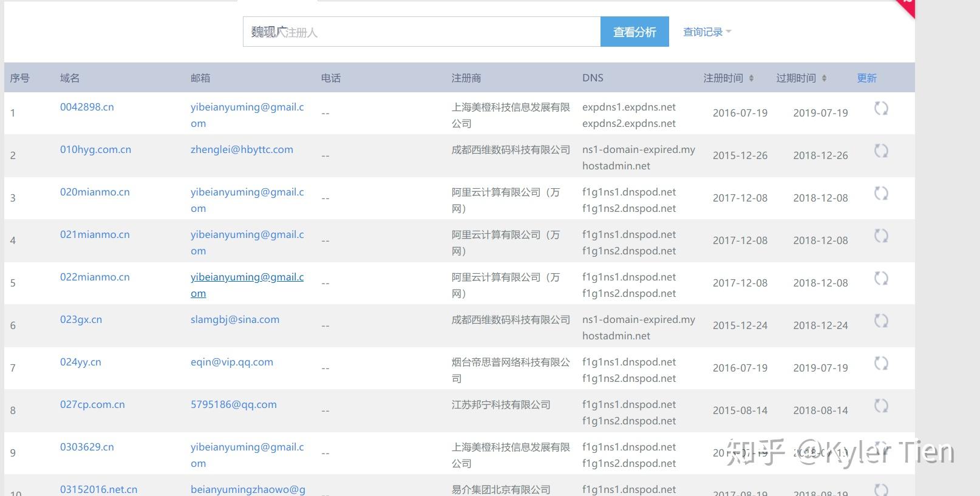The width and height of the screenshot is (980, 496).
Task: Refresh row 3 for 020mianmo.cn
Action: (881, 194)
